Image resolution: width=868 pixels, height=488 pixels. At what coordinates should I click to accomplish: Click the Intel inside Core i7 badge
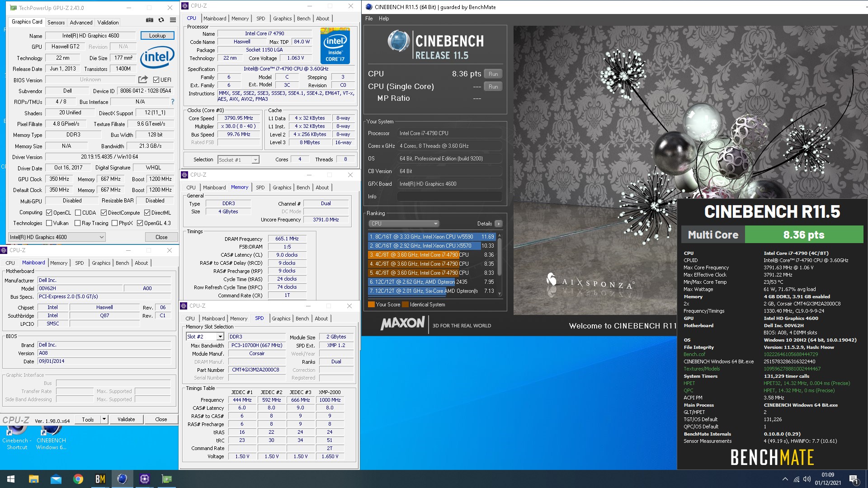(x=335, y=46)
